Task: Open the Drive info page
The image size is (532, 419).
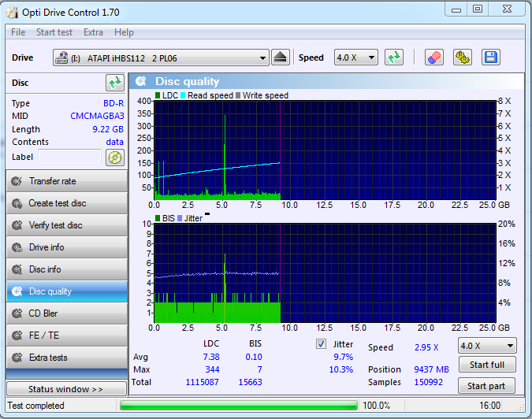Action: [x=67, y=247]
